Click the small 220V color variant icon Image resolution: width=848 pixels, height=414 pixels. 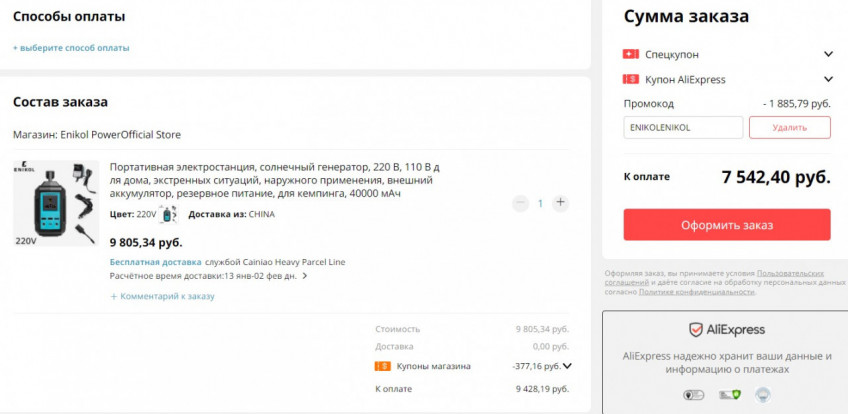[168, 214]
